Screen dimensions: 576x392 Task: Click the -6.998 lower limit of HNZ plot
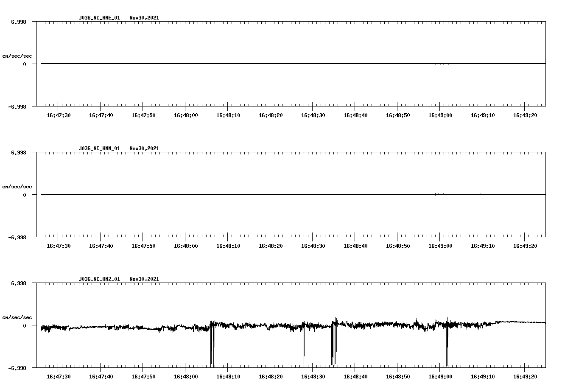pyautogui.click(x=17, y=368)
